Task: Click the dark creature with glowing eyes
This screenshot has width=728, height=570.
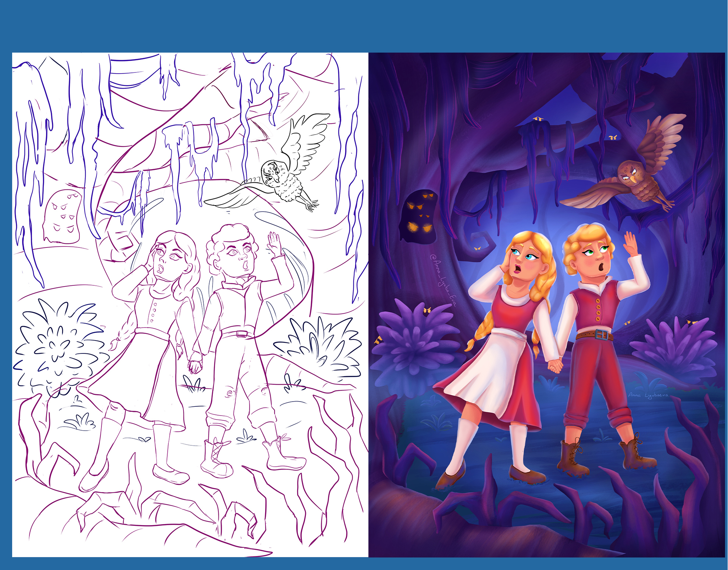Action: coord(420,217)
